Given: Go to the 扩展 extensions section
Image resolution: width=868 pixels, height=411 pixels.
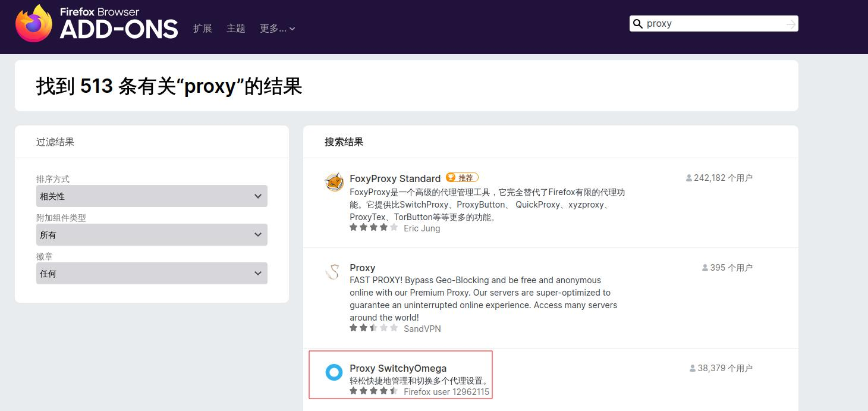Looking at the screenshot, I should 202,29.
